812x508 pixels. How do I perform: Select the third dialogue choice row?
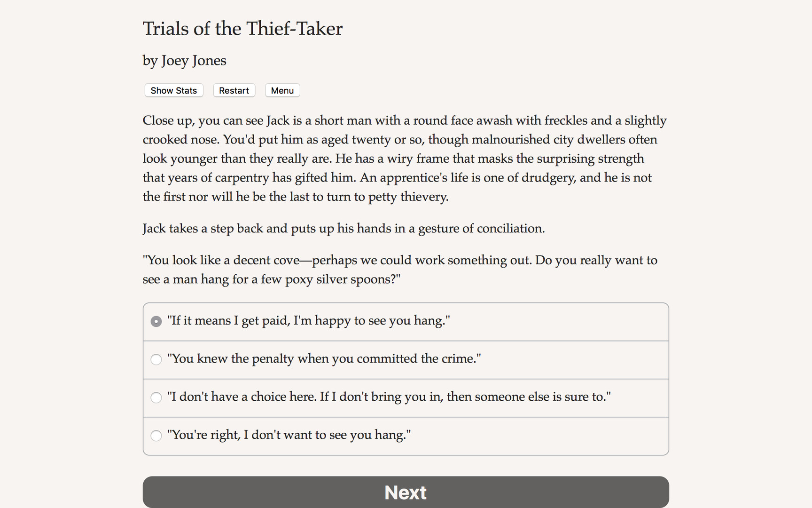coord(405,397)
